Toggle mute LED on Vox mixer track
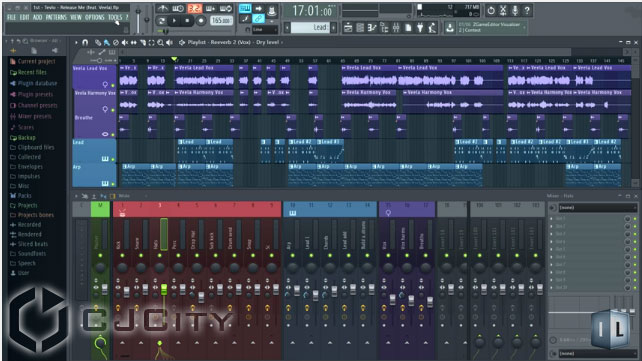Screen dimensions: 642x361 pos(388,255)
